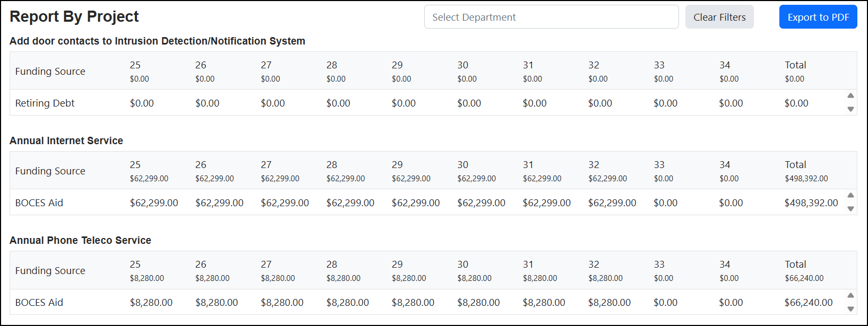Click scroll-up arrow in door contacts table

tap(850, 95)
